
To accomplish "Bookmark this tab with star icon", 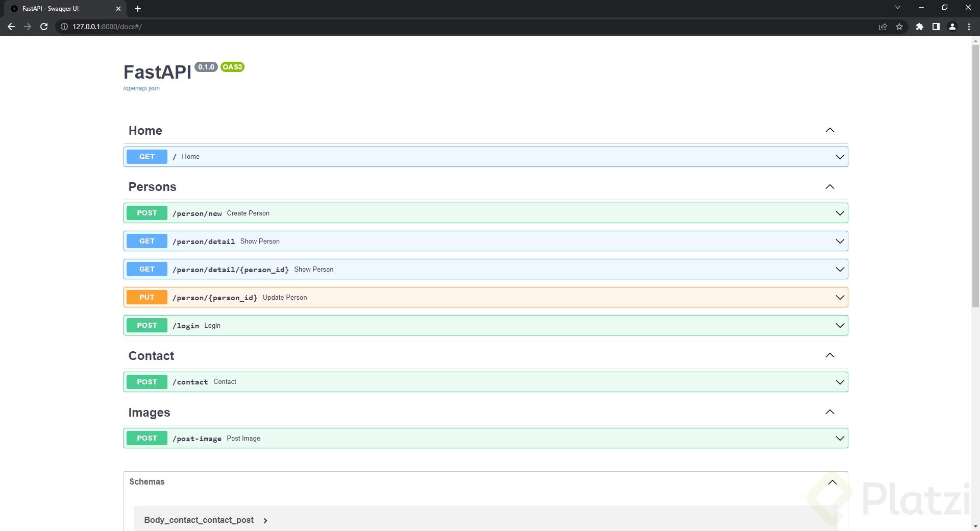I will click(x=899, y=27).
